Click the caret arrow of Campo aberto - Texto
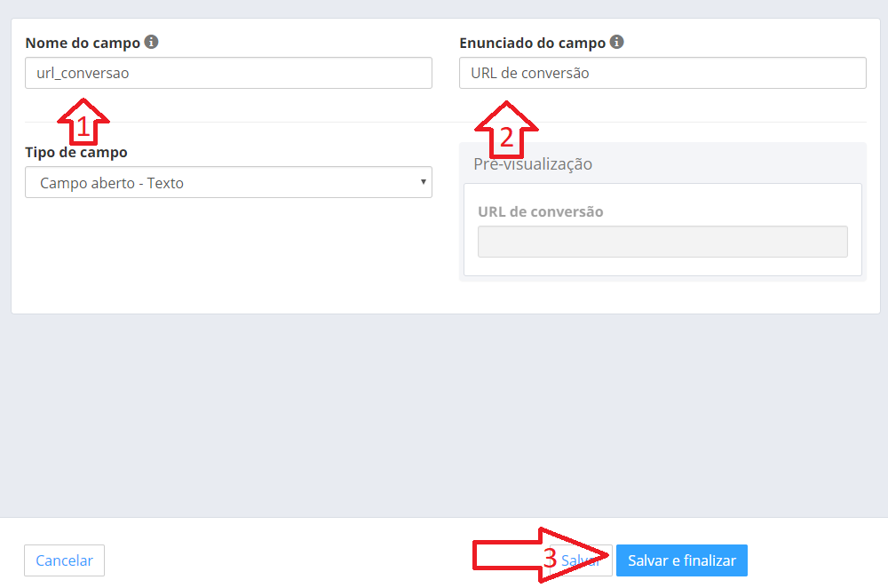This screenshot has width=888, height=588. [423, 182]
